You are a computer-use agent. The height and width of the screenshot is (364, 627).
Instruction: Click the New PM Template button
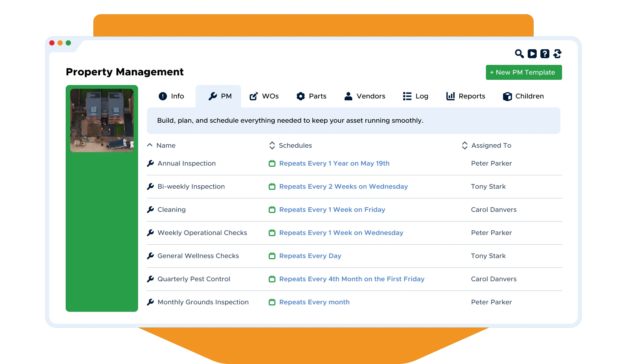(524, 72)
